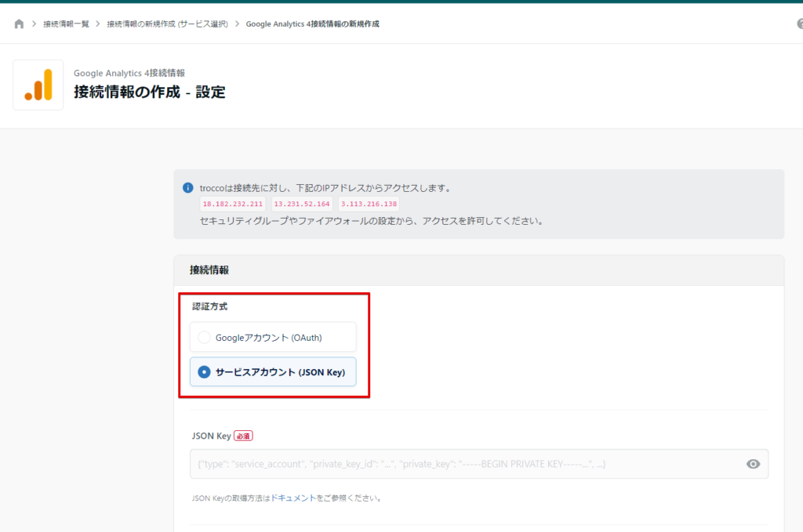Click the 接続情報 section header
The height and width of the screenshot is (532, 803).
point(209,270)
